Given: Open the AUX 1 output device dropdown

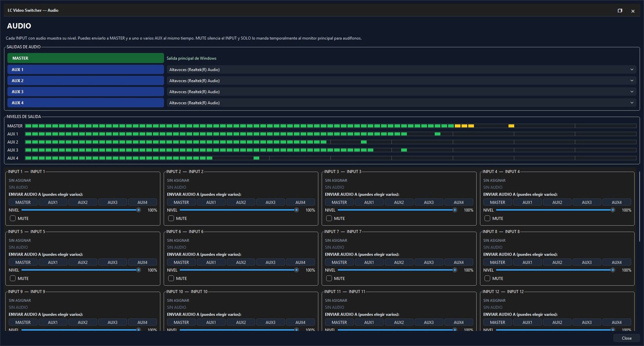Looking at the screenshot, I should 401,70.
